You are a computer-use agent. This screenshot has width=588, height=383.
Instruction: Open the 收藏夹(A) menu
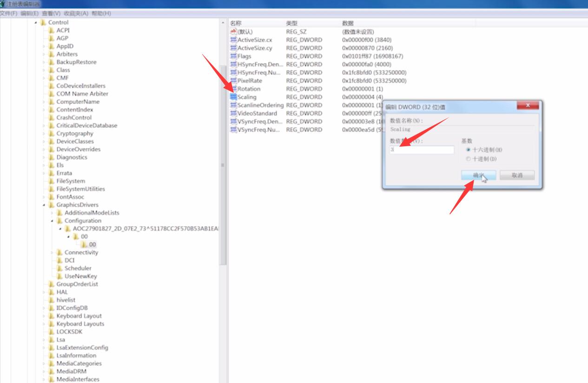click(x=76, y=13)
